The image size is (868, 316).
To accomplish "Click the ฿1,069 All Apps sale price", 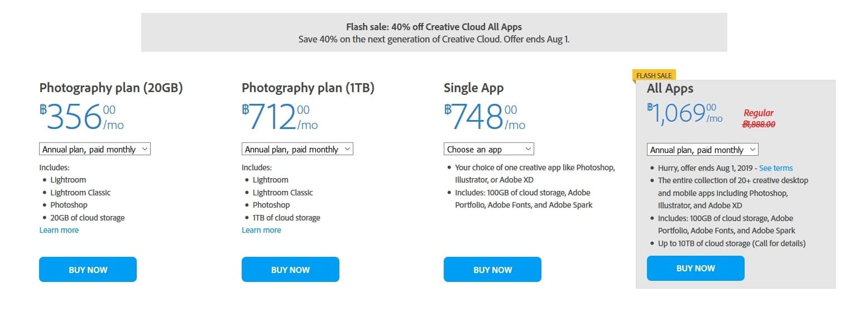I will tap(685, 113).
